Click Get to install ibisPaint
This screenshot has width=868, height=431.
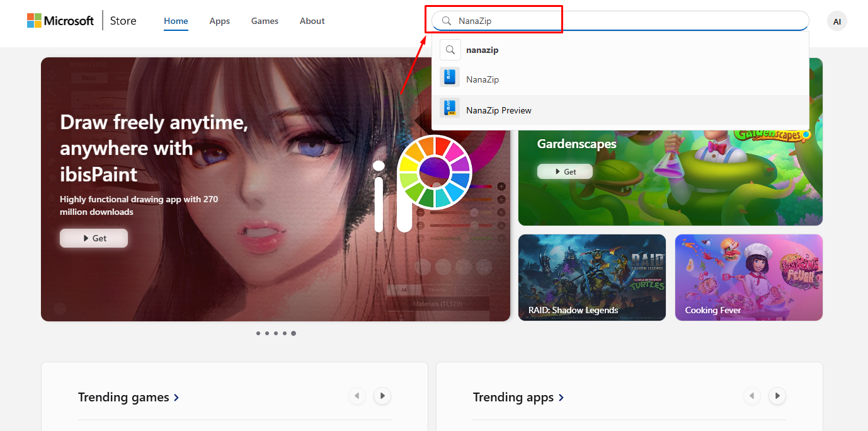point(93,238)
